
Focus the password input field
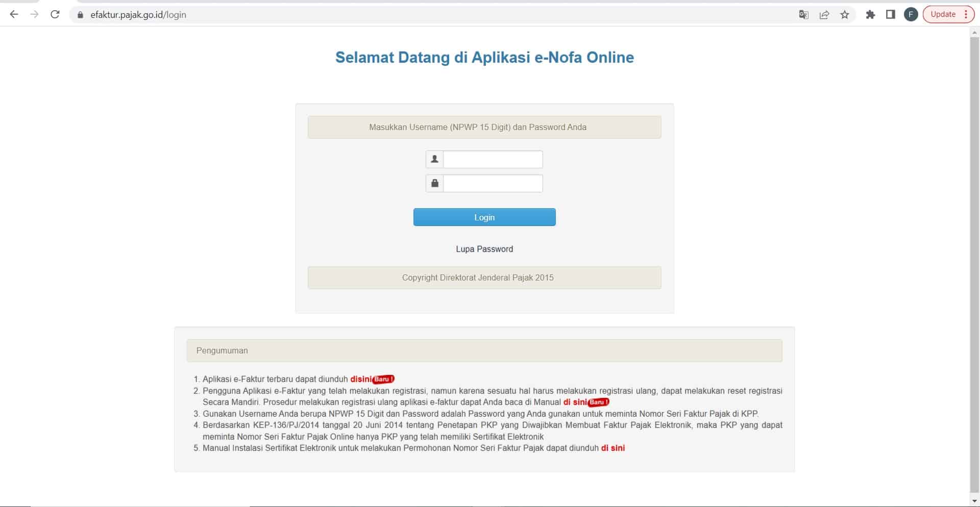click(493, 183)
